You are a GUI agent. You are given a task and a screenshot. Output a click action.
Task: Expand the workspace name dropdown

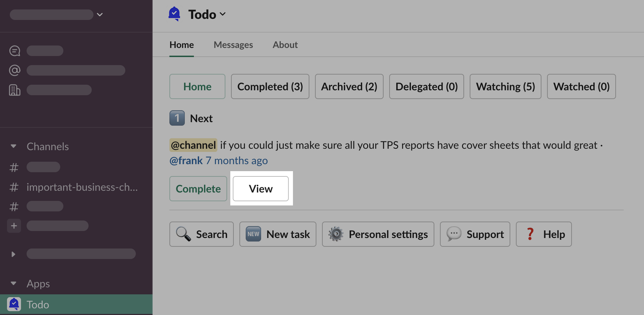[x=100, y=15]
